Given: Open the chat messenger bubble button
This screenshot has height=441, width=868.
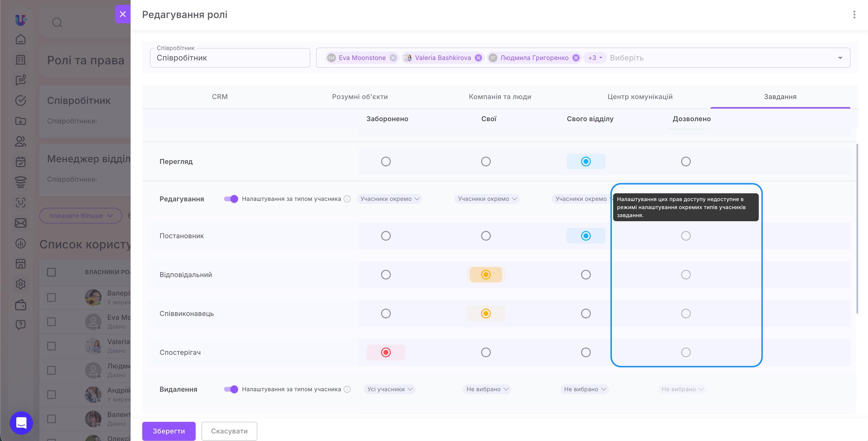Looking at the screenshot, I should point(21,423).
